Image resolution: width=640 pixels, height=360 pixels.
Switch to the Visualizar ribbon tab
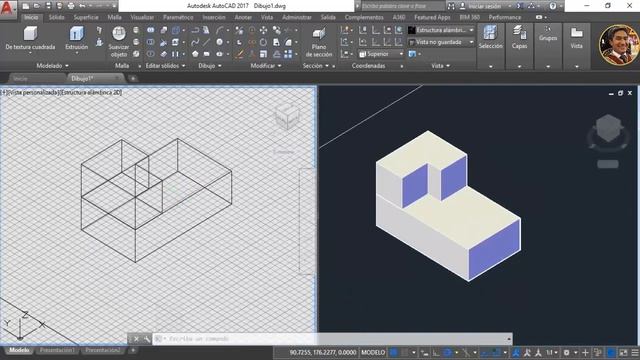click(142, 18)
